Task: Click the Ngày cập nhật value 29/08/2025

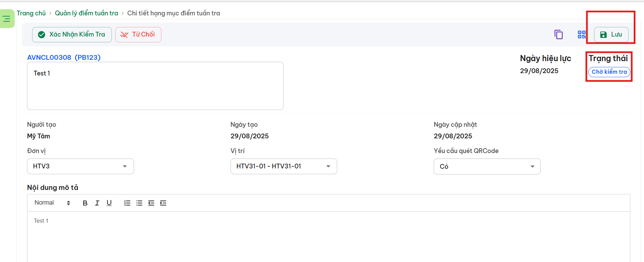Action: [x=453, y=136]
